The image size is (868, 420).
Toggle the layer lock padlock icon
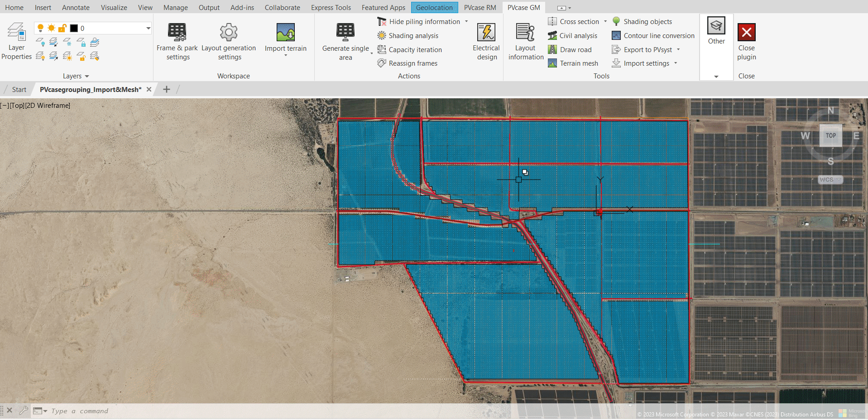coord(62,28)
